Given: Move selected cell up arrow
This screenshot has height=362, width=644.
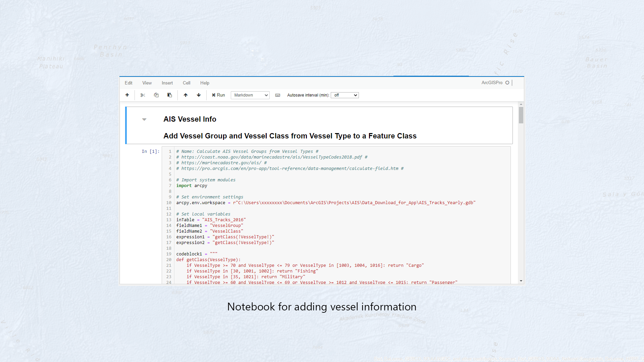Looking at the screenshot, I should point(185,95).
